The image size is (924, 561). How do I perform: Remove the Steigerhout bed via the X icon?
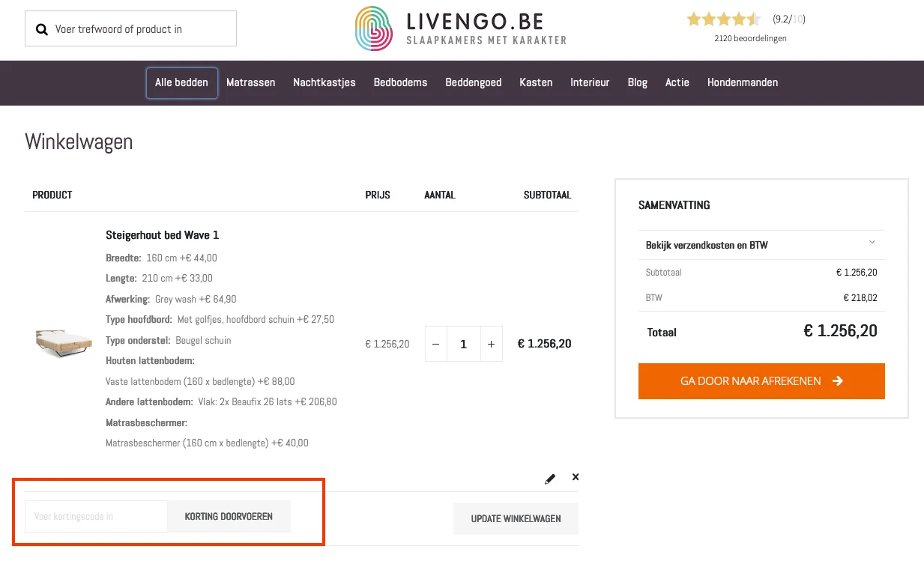[576, 477]
